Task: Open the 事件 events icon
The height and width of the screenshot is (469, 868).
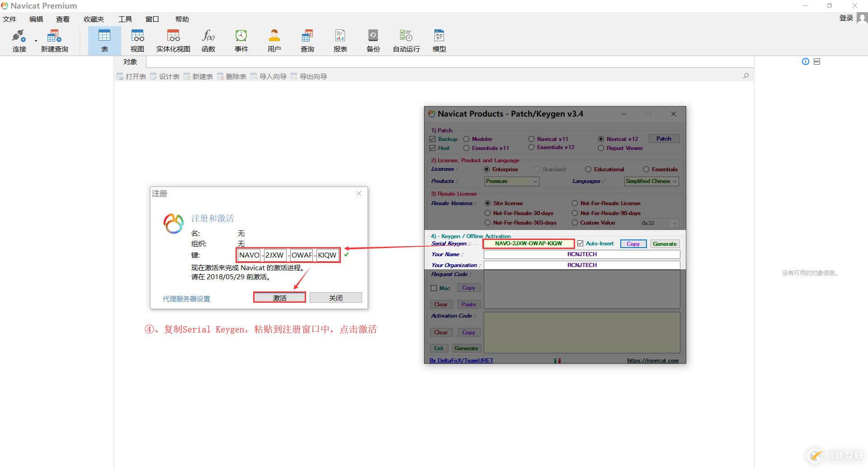Action: pyautogui.click(x=241, y=41)
